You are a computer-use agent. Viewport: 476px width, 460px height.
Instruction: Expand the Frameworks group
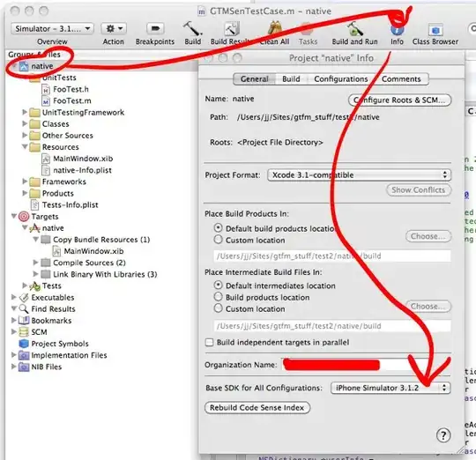pyautogui.click(x=25, y=182)
